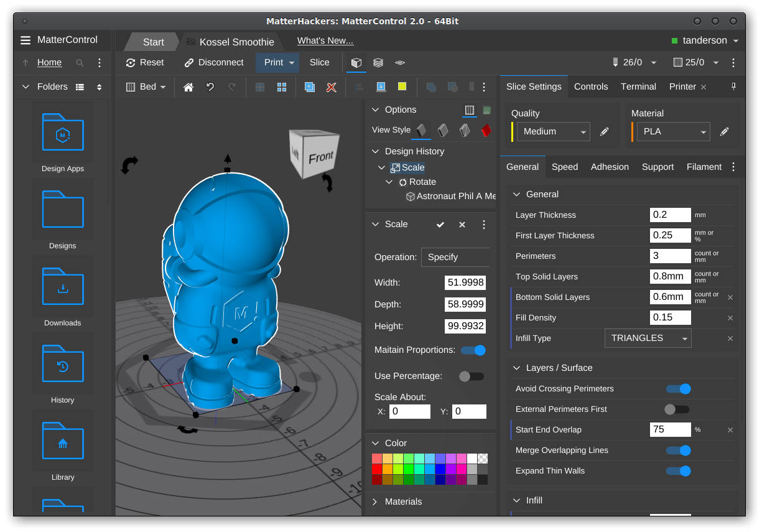Enable the Use Percentage switch

[471, 376]
